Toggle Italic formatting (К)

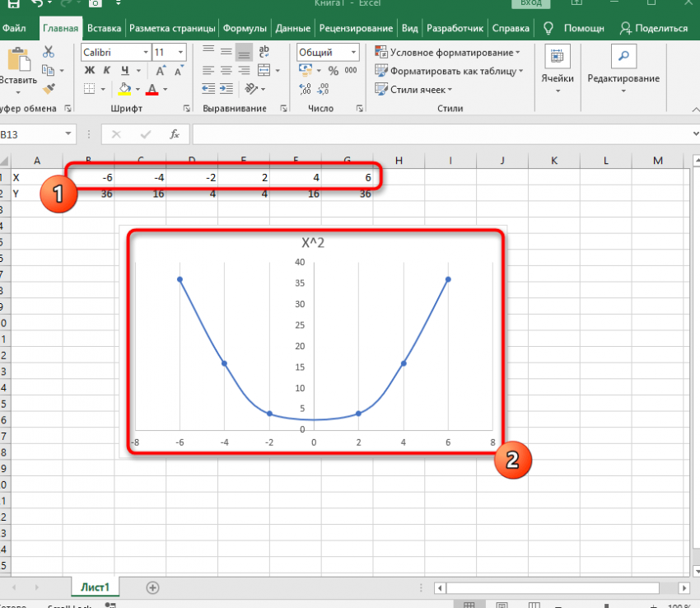click(108, 71)
